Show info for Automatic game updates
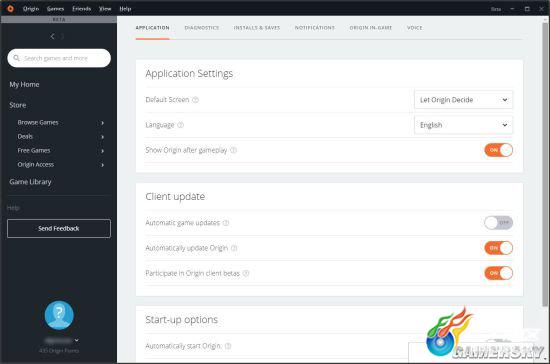The width and height of the screenshot is (550, 364). tap(226, 223)
